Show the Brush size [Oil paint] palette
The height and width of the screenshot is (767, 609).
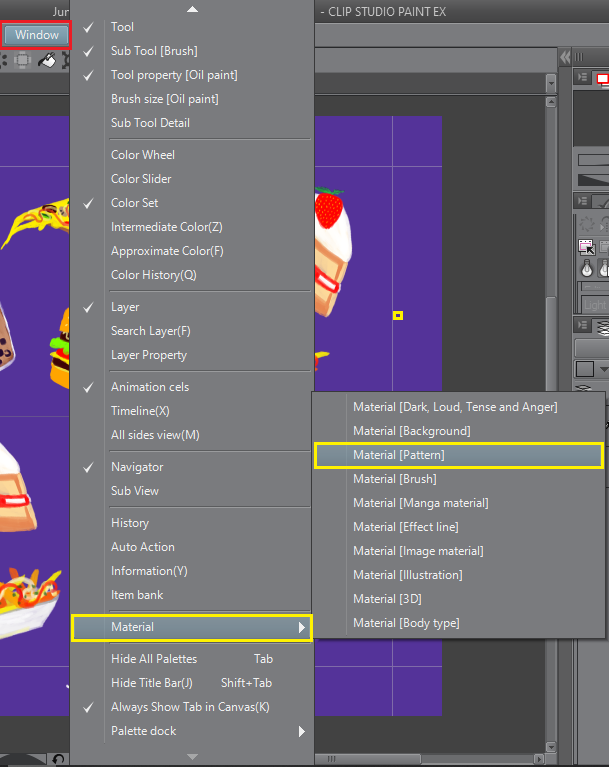(x=191, y=99)
